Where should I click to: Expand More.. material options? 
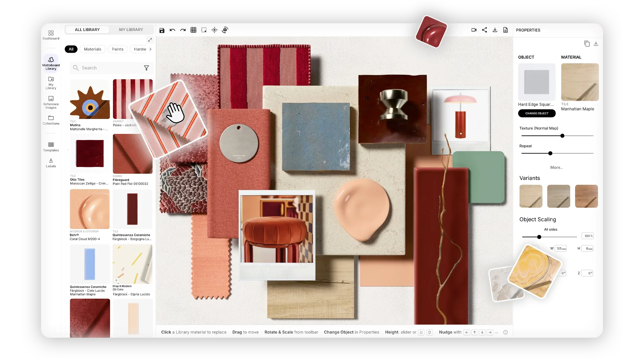coord(556,168)
